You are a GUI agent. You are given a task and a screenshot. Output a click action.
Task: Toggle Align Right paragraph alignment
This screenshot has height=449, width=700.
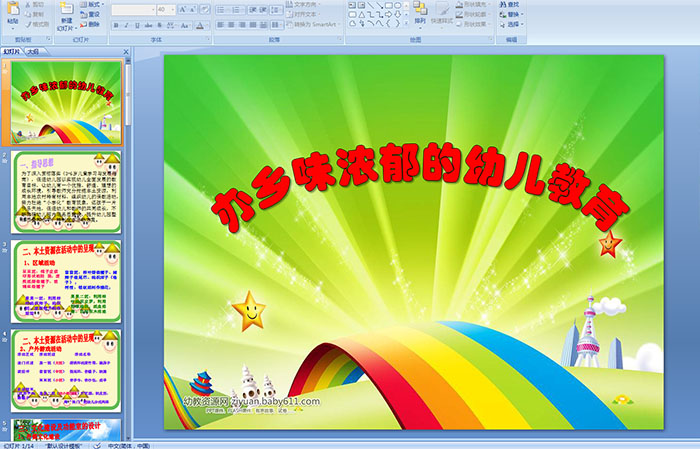[x=242, y=25]
